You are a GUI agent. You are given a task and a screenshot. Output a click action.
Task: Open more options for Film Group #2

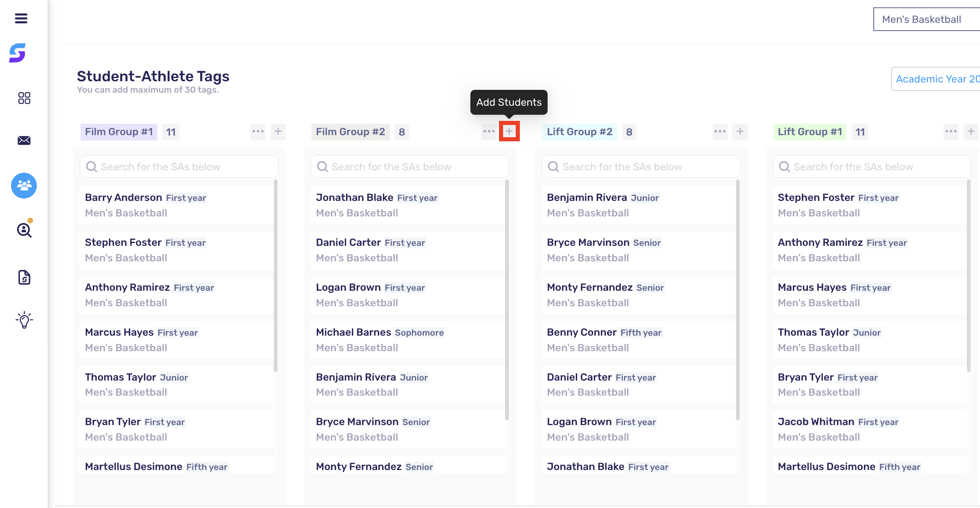click(489, 131)
